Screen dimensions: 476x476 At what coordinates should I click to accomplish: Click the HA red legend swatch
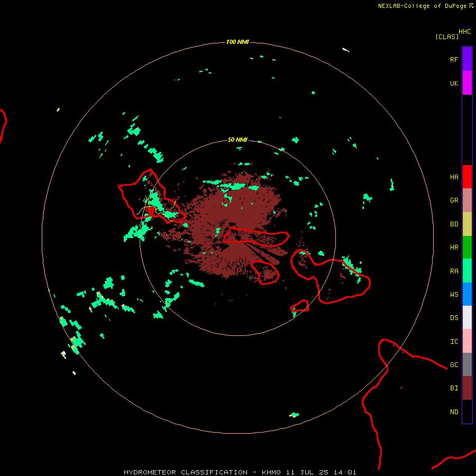[467, 177]
